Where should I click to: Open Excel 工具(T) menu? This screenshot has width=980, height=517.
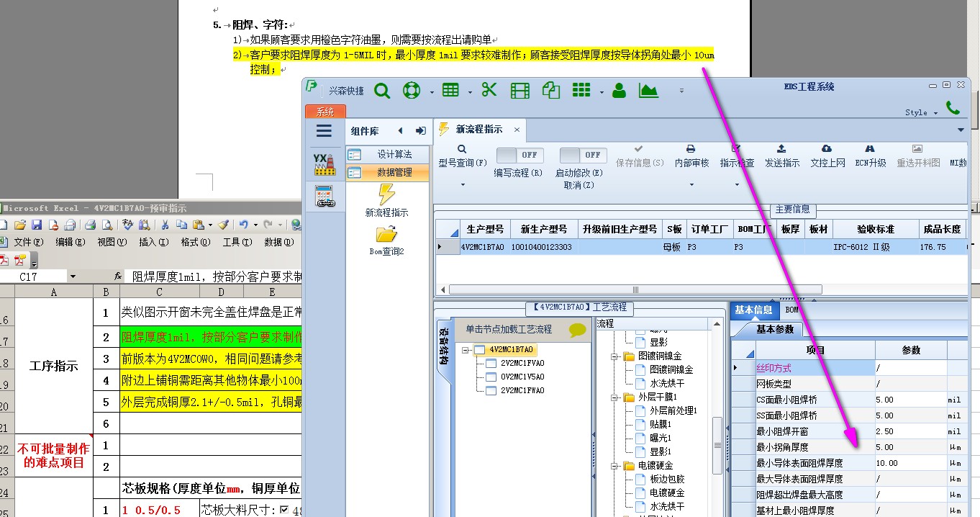(x=236, y=242)
